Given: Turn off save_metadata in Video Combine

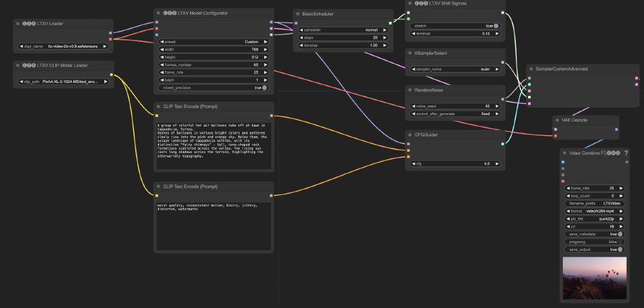Looking at the screenshot, I should pyautogui.click(x=620, y=234).
